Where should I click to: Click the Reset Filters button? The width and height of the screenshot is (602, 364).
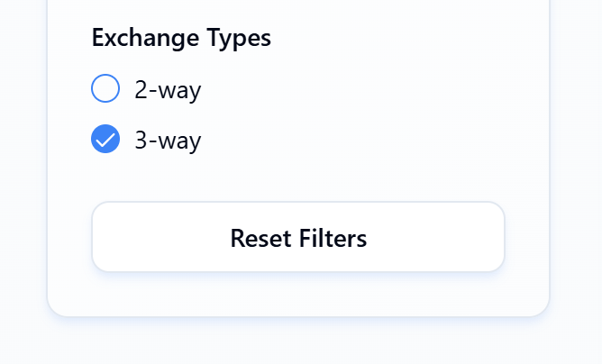point(297,237)
